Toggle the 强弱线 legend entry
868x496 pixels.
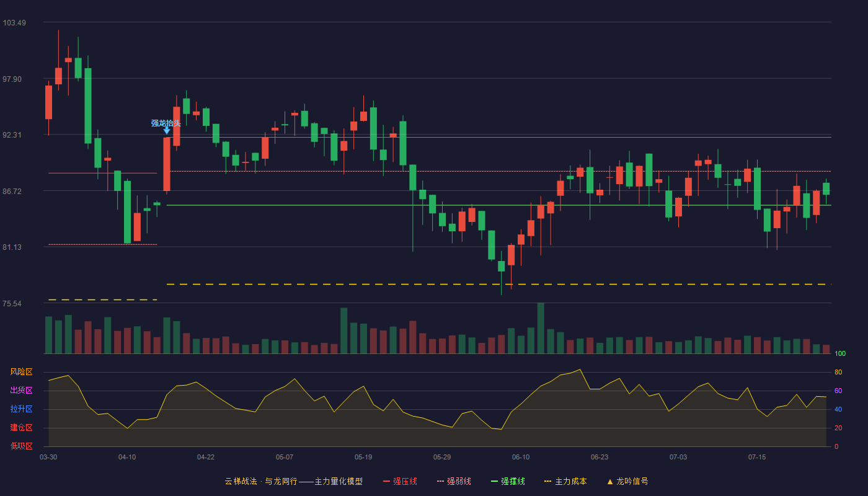tap(454, 481)
